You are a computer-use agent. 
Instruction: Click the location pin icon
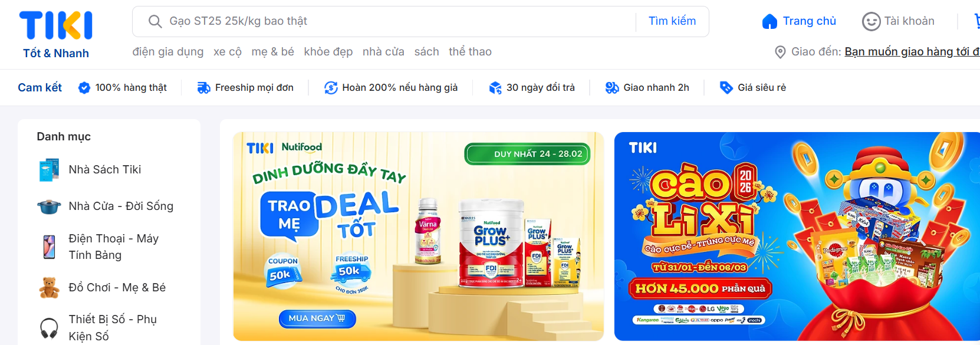tap(780, 52)
